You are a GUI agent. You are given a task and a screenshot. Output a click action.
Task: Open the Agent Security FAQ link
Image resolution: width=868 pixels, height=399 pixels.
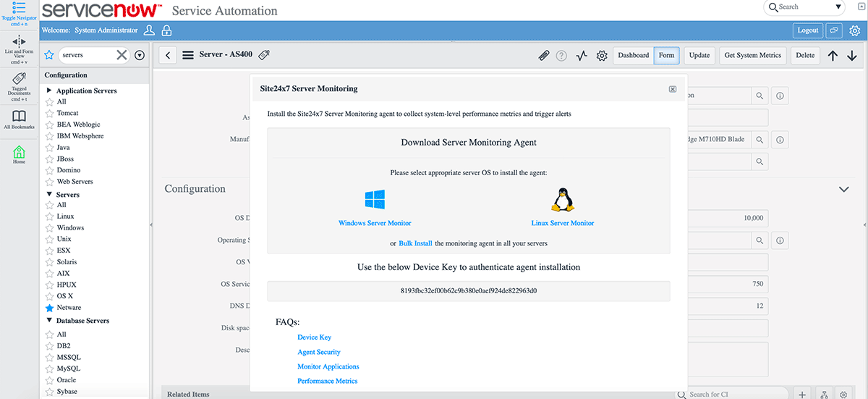[x=319, y=352]
